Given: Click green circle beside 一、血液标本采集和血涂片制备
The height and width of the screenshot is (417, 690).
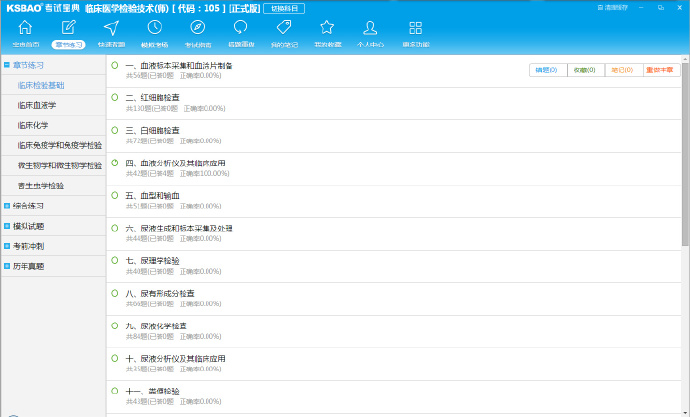Looking at the screenshot, I should pos(115,65).
